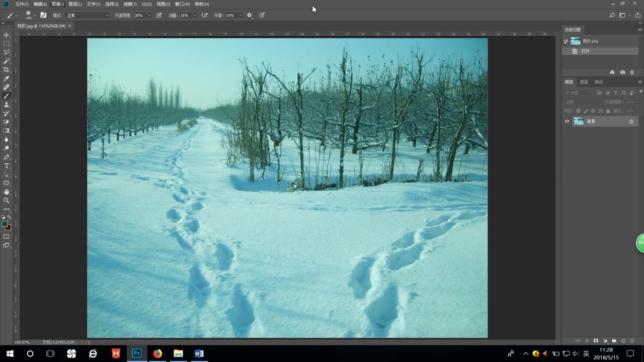Select the Eyedropper tool
Screen dimensions: 644x362
click(7, 78)
